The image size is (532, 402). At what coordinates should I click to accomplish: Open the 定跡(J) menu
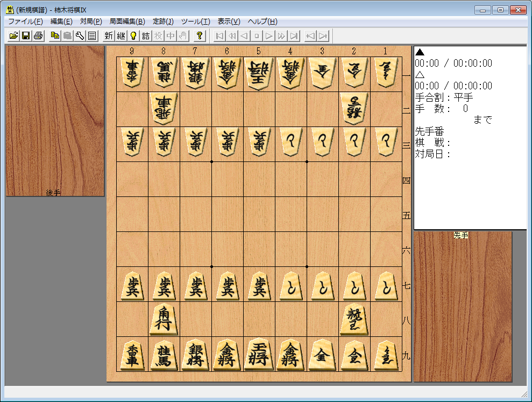click(x=163, y=22)
